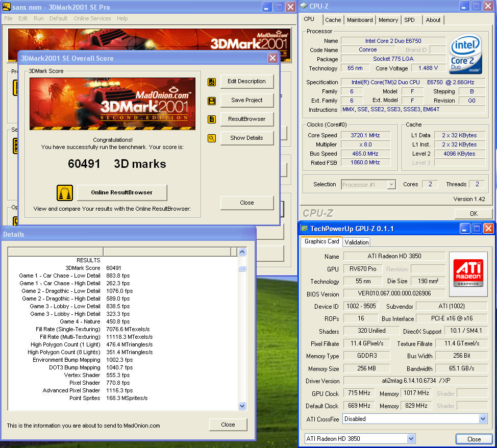
Task: Open the Default menu in 3DMark2001
Action: 58,18
